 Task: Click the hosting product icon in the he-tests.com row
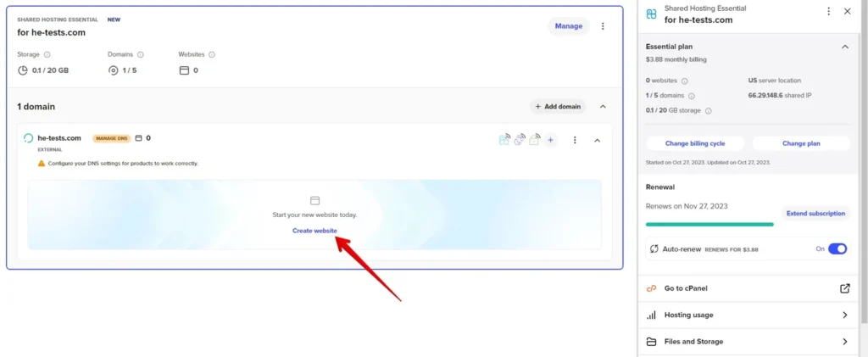click(x=504, y=140)
